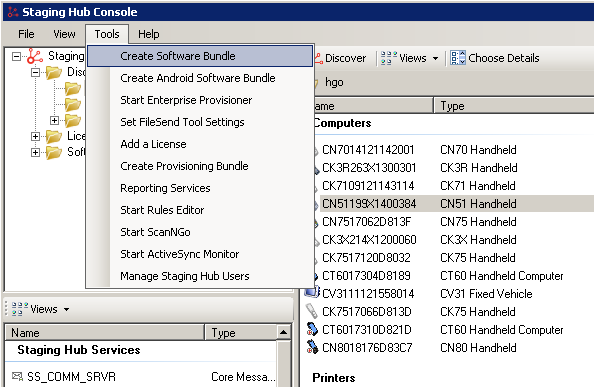Select the Lice folder icon
594x387 pixels.
click(54, 136)
